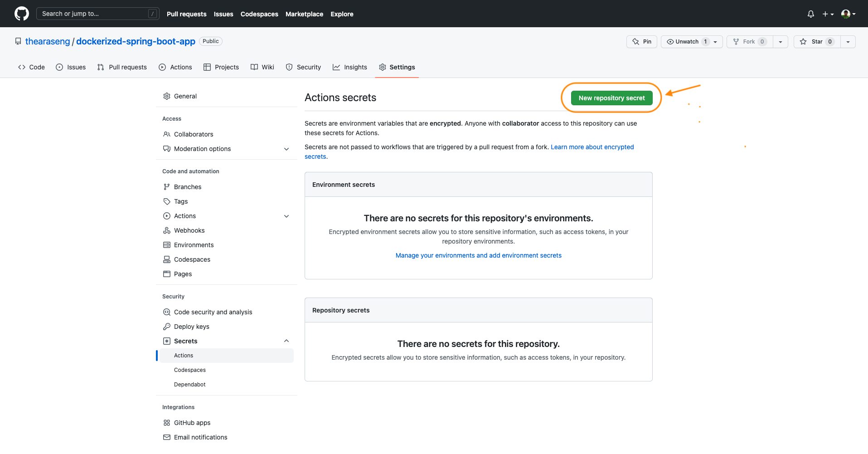
Task: Open Codespaces in top navigation
Action: click(x=259, y=14)
